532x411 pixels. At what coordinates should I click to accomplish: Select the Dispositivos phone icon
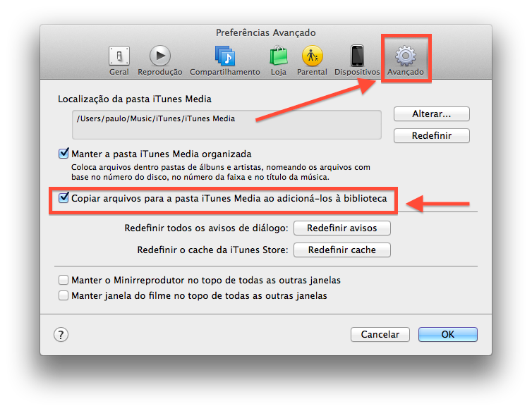point(357,56)
